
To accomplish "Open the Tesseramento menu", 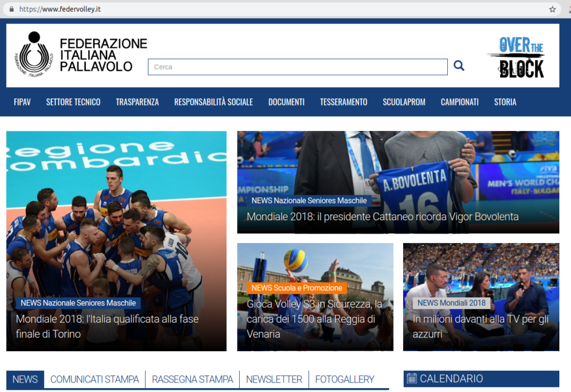I will 343,102.
